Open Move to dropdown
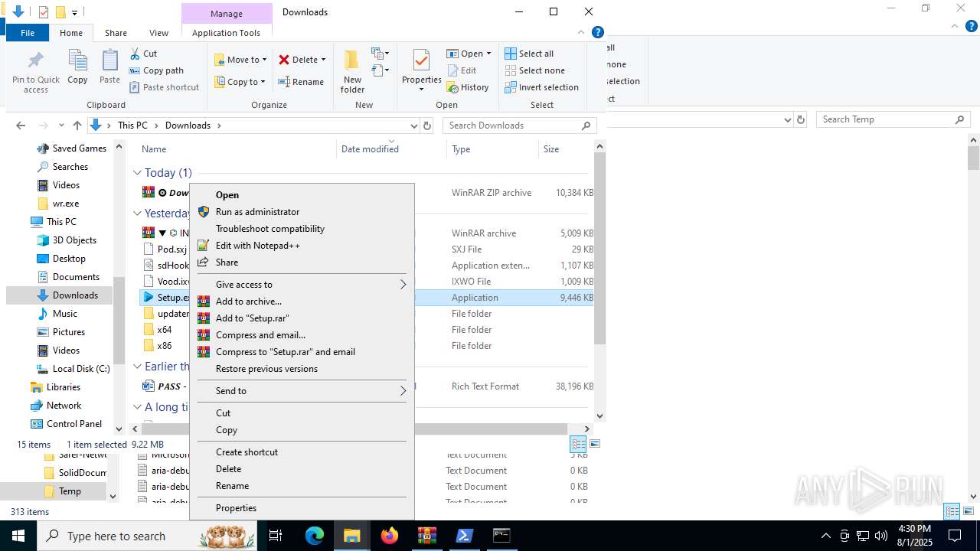 click(240, 60)
